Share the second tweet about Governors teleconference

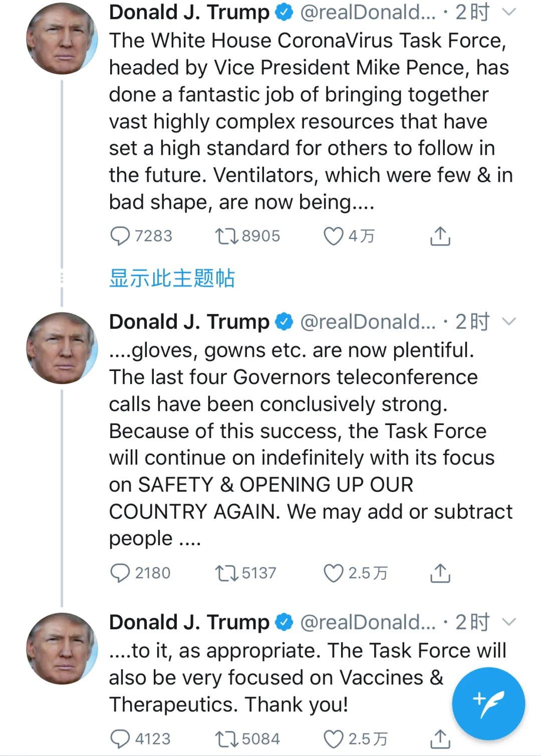tap(440, 573)
